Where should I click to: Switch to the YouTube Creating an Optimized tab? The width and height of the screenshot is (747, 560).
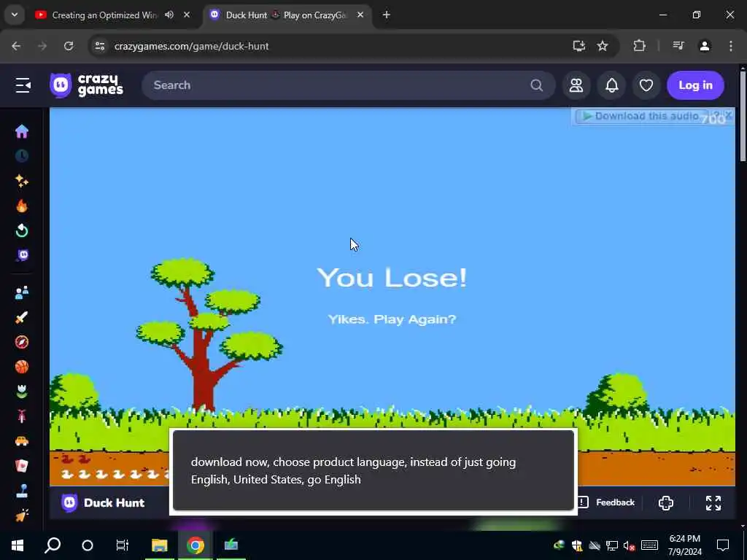click(104, 15)
